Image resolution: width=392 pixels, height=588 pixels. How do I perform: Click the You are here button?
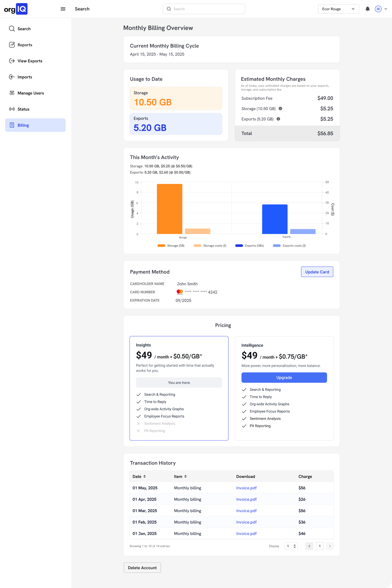[179, 383]
